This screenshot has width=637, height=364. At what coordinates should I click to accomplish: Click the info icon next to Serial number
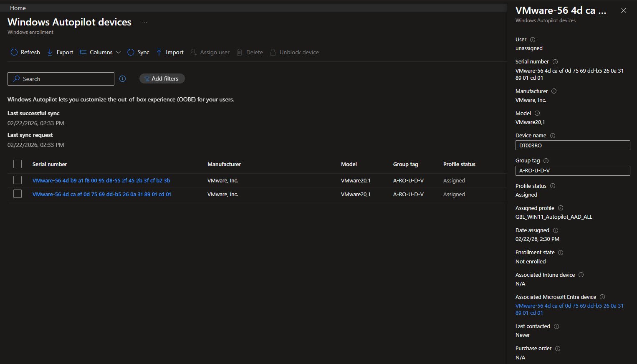pyautogui.click(x=555, y=62)
